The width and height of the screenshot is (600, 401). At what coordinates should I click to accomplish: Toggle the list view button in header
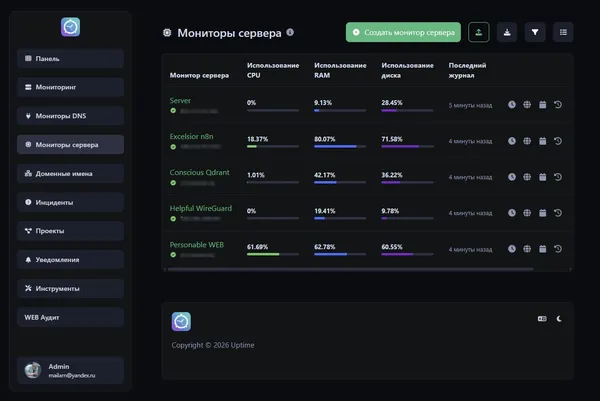(x=563, y=32)
